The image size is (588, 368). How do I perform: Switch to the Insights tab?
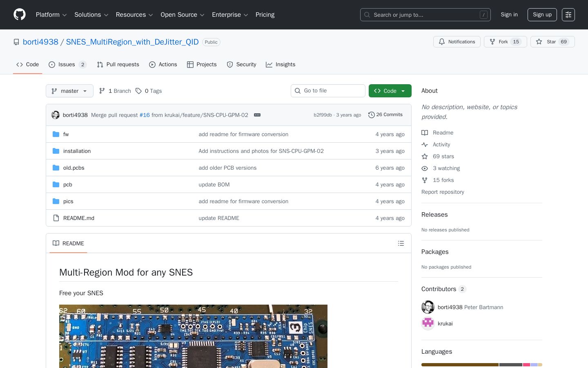(x=281, y=65)
